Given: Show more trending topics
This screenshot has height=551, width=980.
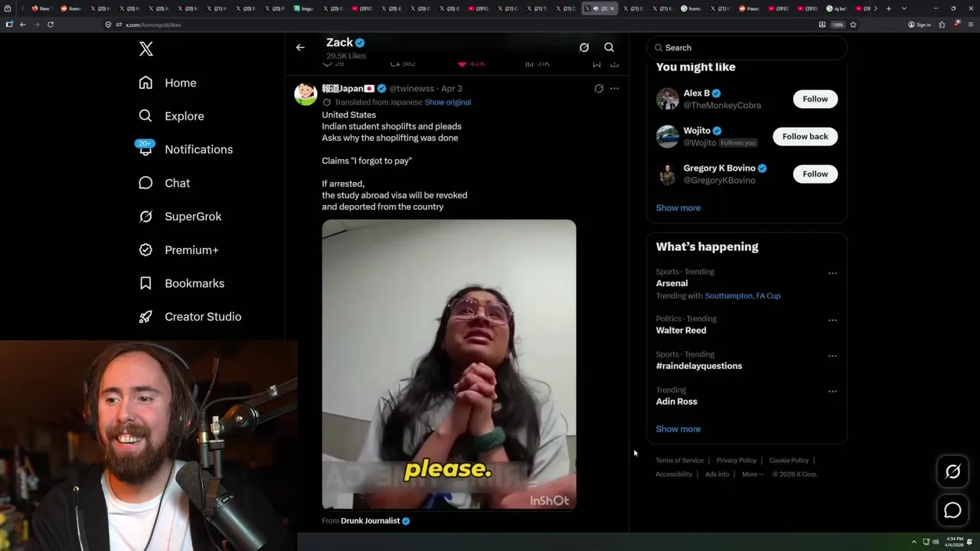Looking at the screenshot, I should pos(678,429).
